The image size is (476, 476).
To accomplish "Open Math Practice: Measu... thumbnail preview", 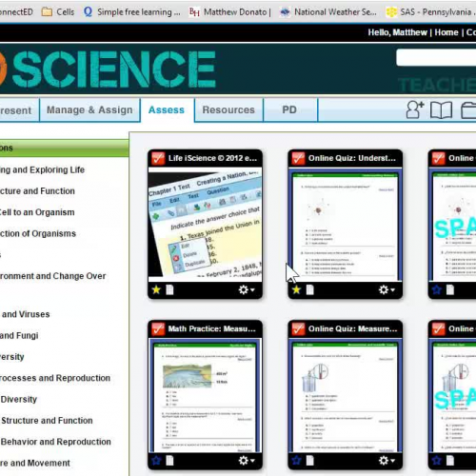I will [x=205, y=395].
